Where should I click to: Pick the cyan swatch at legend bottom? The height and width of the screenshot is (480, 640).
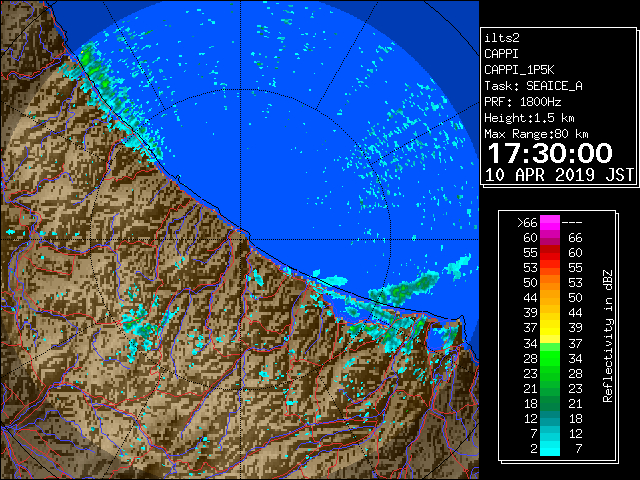(550, 448)
